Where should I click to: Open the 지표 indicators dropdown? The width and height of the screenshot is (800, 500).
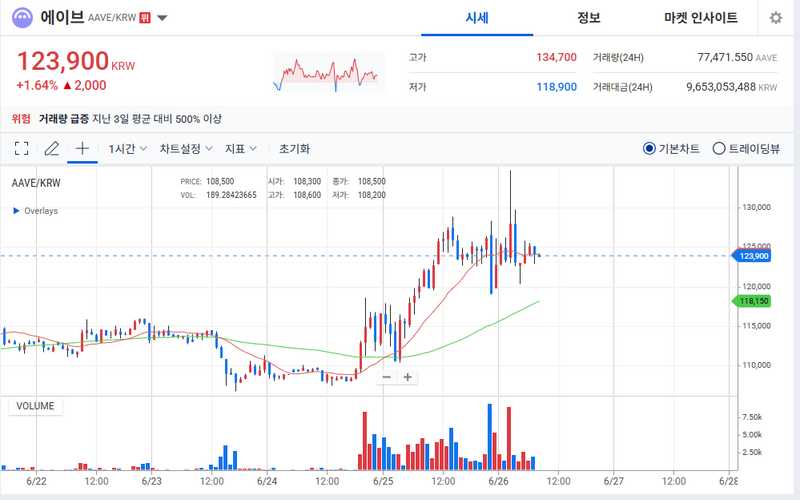pyautogui.click(x=241, y=148)
